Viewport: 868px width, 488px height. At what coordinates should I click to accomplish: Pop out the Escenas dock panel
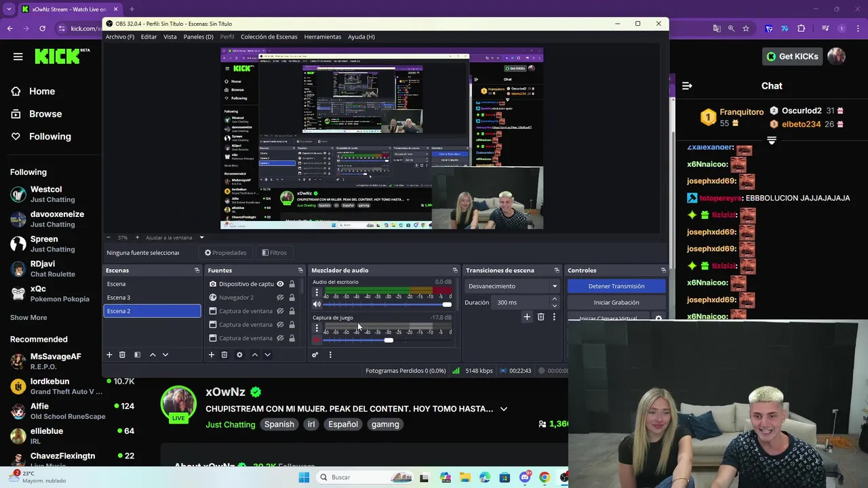click(x=197, y=270)
